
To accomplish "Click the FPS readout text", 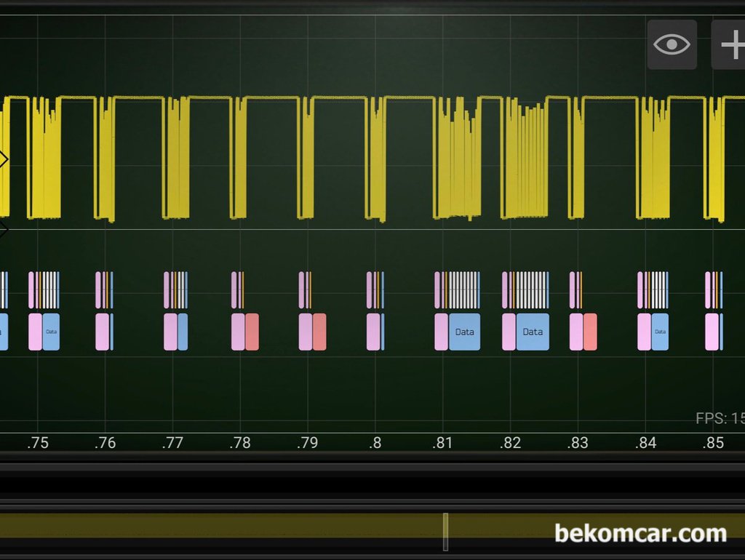I will point(720,418).
